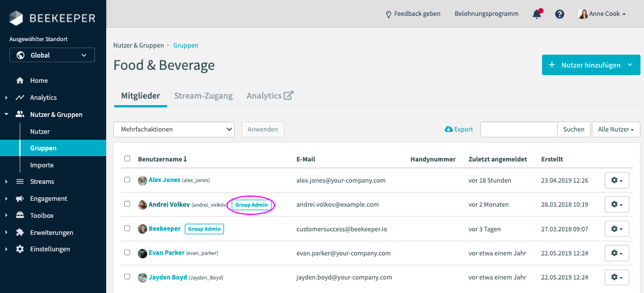
Task: Click the Beekeeper logo
Action: 52,18
